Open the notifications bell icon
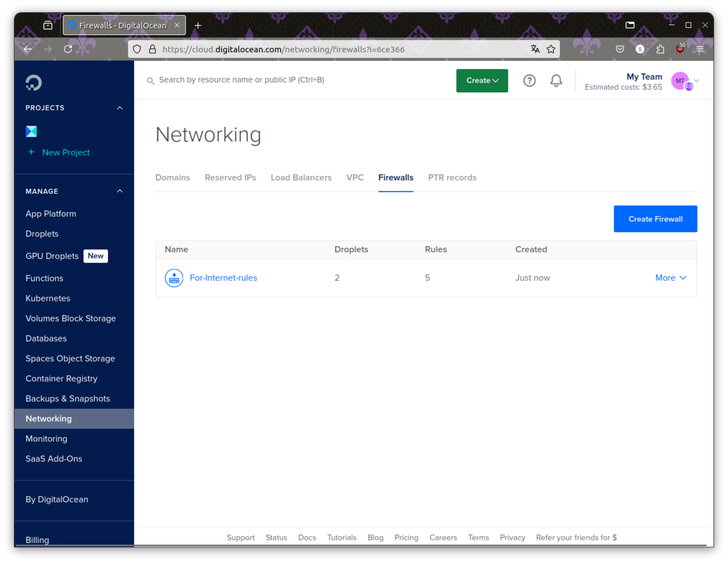The width and height of the screenshot is (728, 563). pyautogui.click(x=556, y=81)
